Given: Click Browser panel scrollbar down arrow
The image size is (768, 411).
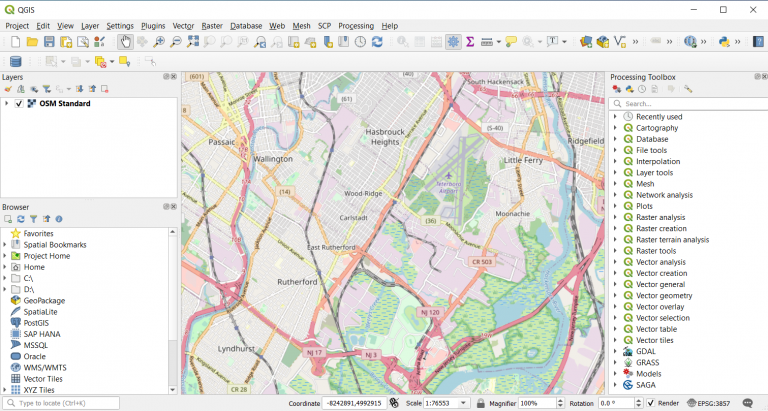Looking at the screenshot, I should coord(172,390).
